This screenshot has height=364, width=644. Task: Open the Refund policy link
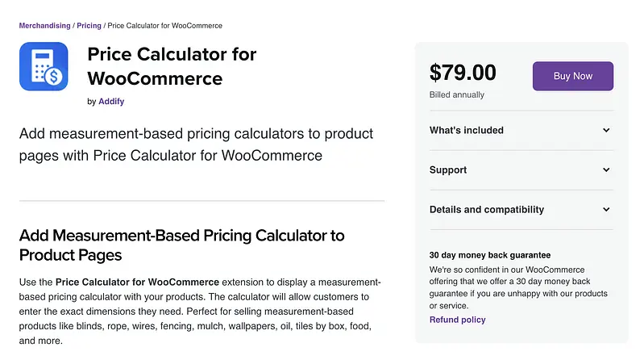(x=457, y=320)
